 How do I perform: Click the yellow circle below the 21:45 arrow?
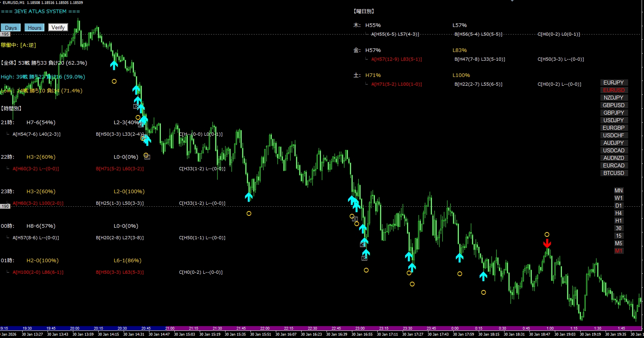point(249,213)
